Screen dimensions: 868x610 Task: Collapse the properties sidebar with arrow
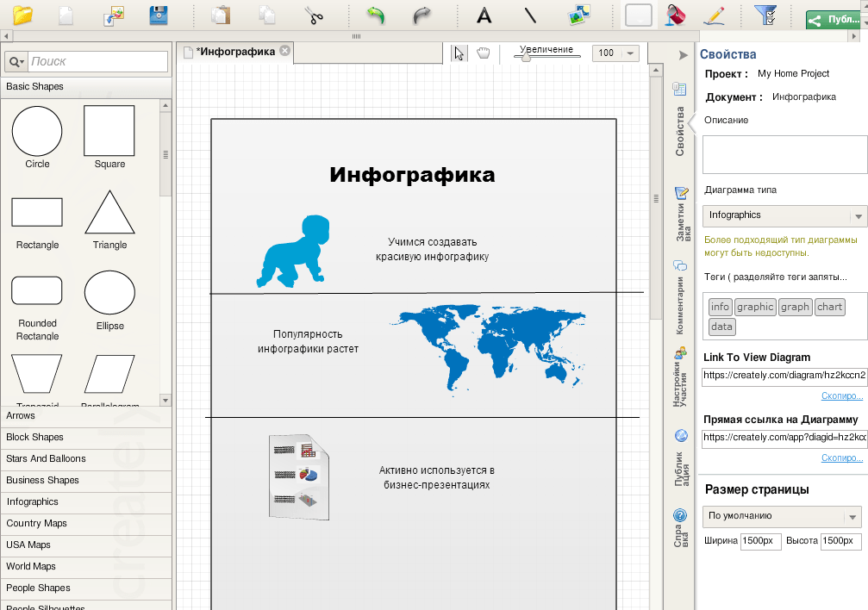683,55
